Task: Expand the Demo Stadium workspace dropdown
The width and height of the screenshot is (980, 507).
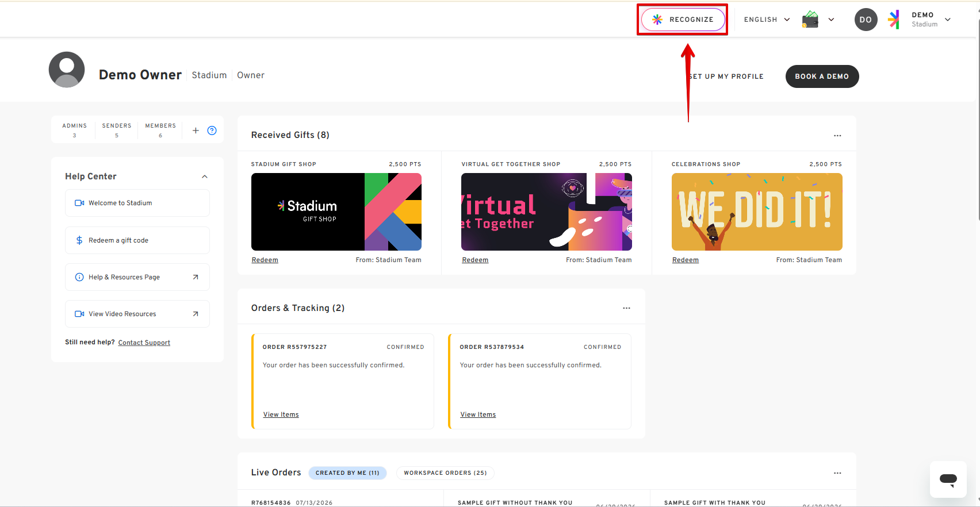Action: [948, 20]
